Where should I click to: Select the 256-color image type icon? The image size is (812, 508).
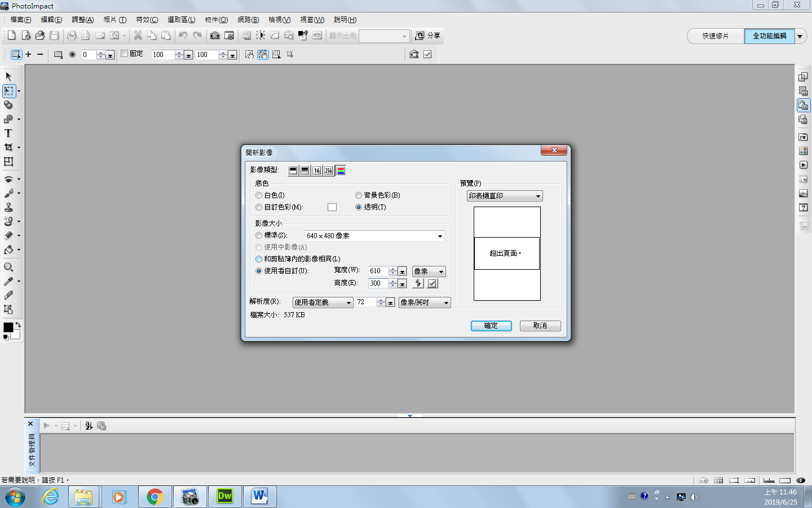[328, 170]
